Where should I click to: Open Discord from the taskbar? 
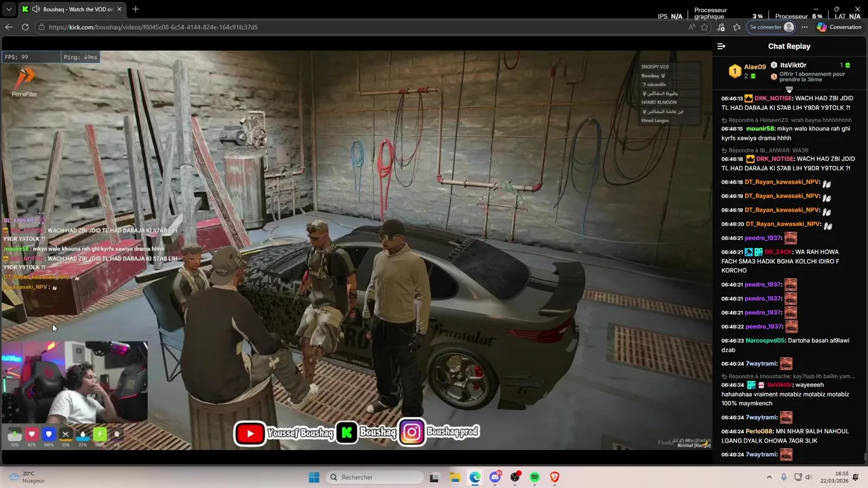click(496, 477)
